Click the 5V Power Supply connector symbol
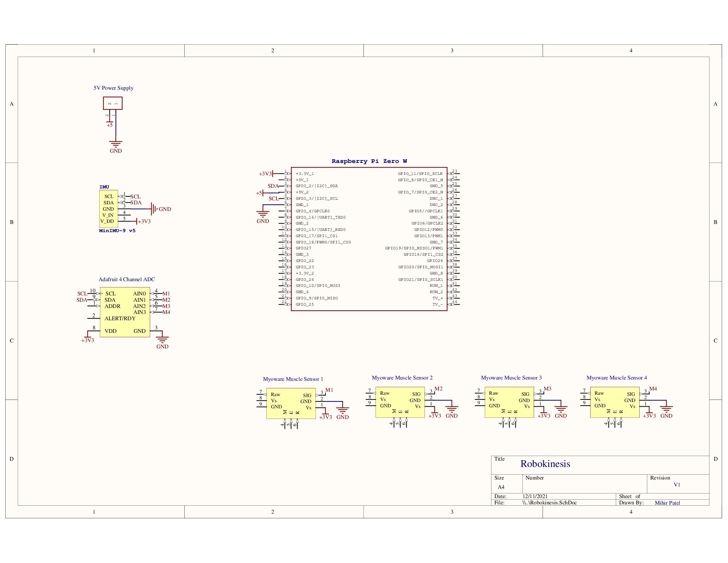Viewport: 728px width, 563px height. click(113, 103)
